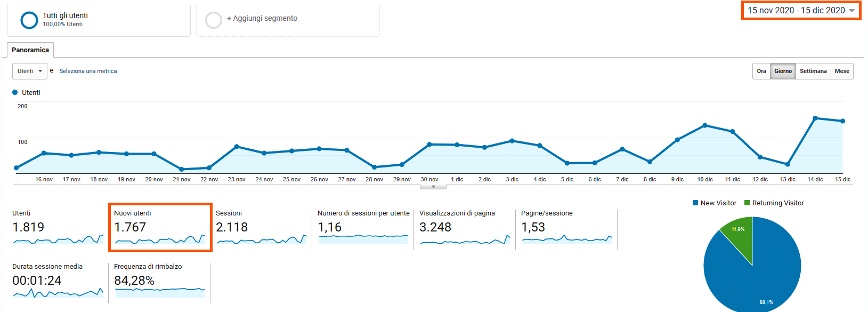The width and height of the screenshot is (868, 312).
Task: Click the Frequenza di rimbalzo sparkline
Action: click(160, 291)
